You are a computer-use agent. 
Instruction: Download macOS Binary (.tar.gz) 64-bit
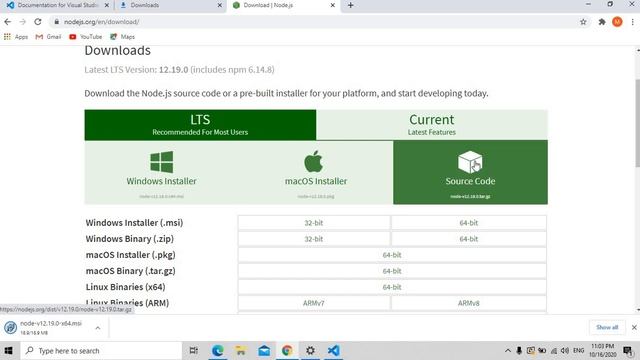tap(392, 271)
